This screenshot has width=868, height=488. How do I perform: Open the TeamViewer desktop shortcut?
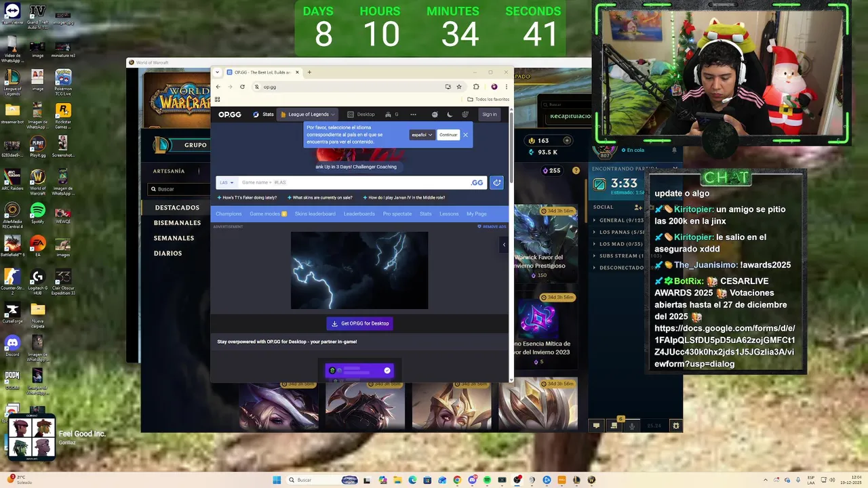click(12, 14)
